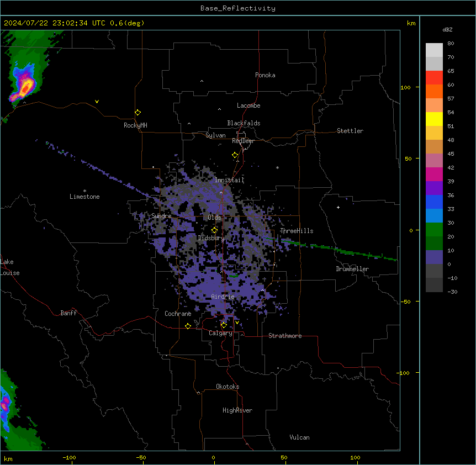This screenshot has width=476, height=465.
Task: Click the Olds town label
Action: coord(214,218)
